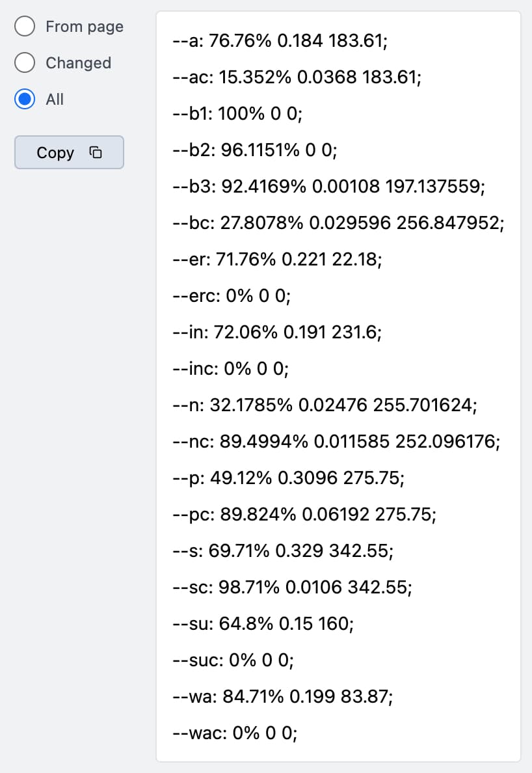Click the --in: 72.06% line
The height and width of the screenshot is (773, 532).
[279, 334]
